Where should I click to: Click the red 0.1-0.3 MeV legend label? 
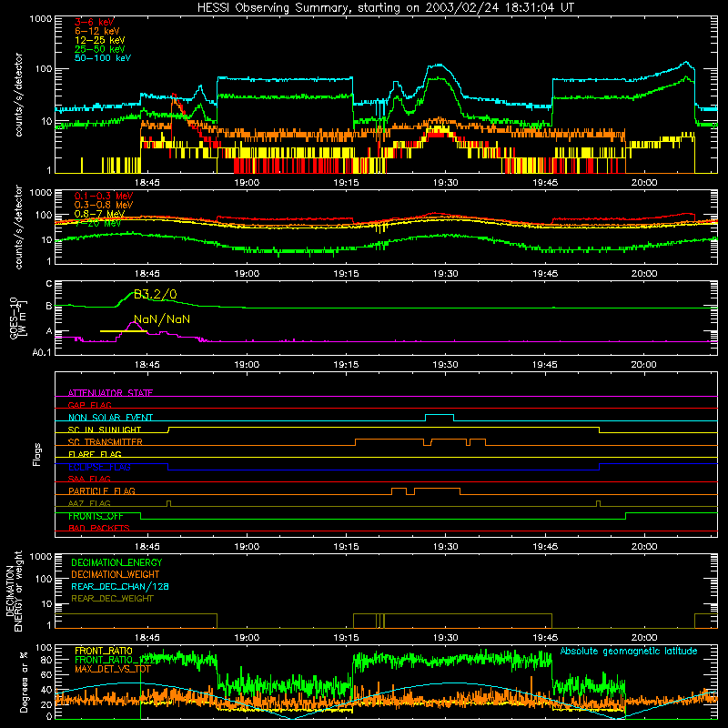click(104, 197)
